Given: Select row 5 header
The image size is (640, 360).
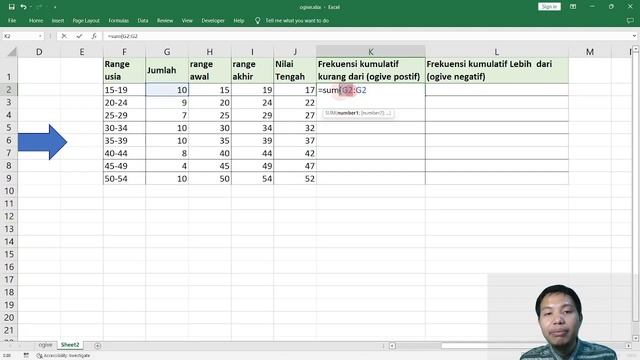Looking at the screenshot, I should 9,128.
